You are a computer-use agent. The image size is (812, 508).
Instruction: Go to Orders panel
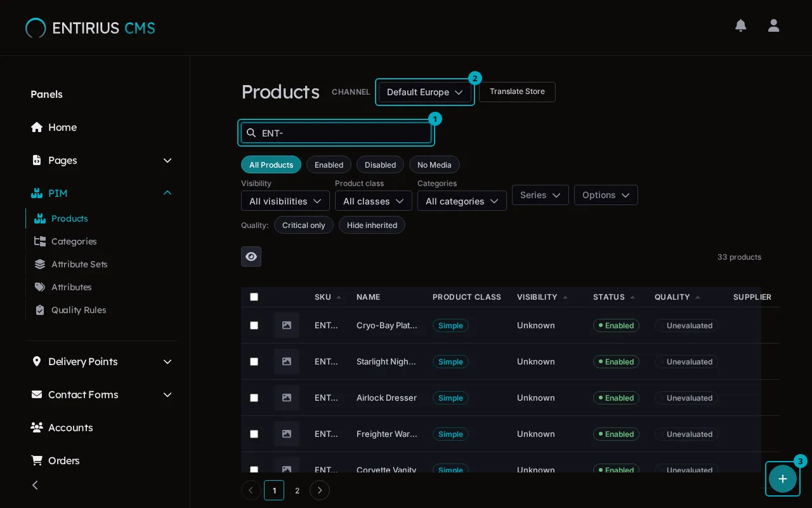63,460
